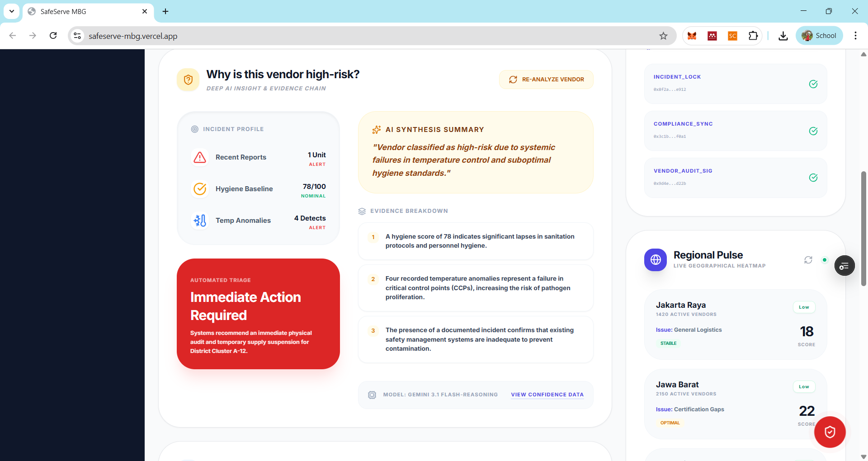Click the Jakarta Raya score of 18
Image resolution: width=868 pixels, height=461 pixels.
point(807,332)
